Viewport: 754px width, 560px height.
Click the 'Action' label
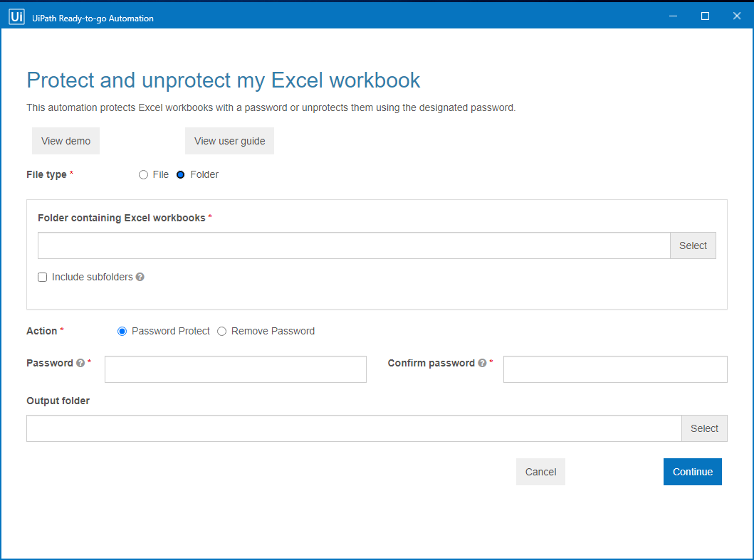point(42,331)
